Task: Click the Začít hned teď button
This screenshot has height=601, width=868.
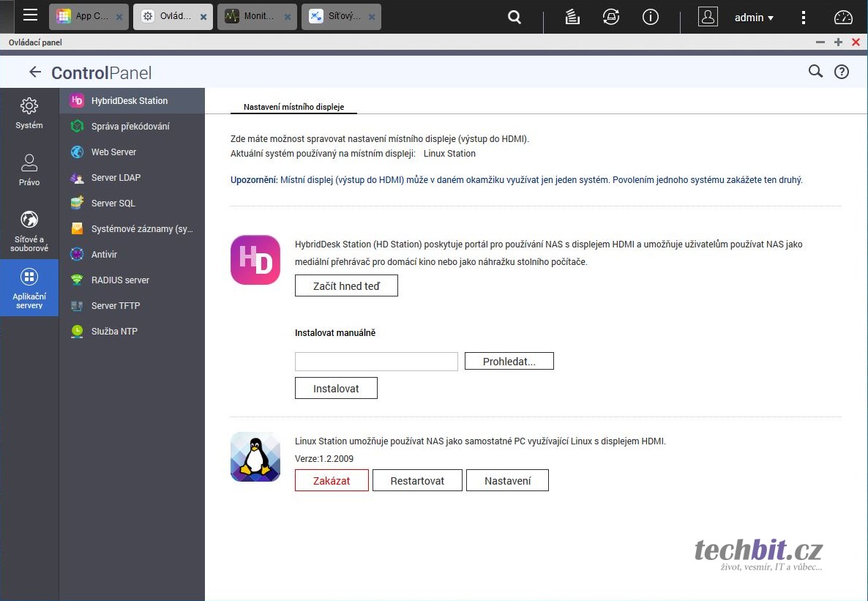Action: [x=346, y=286]
